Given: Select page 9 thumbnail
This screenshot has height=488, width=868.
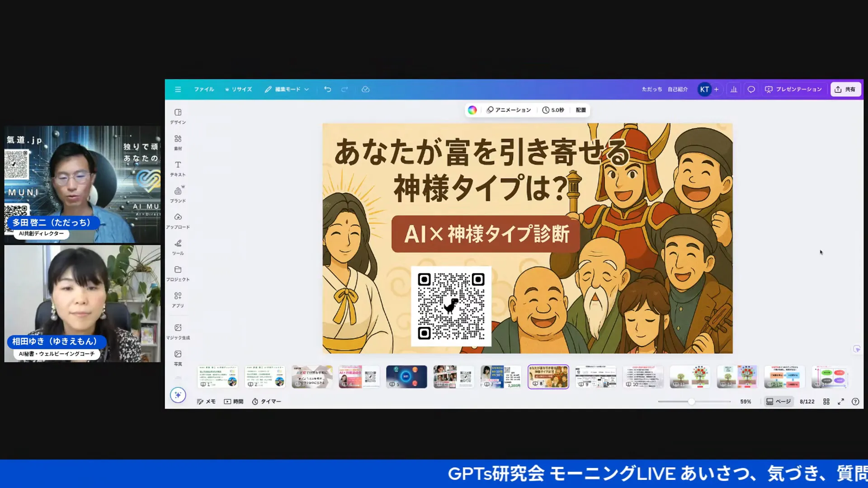Looking at the screenshot, I should coord(595,376).
